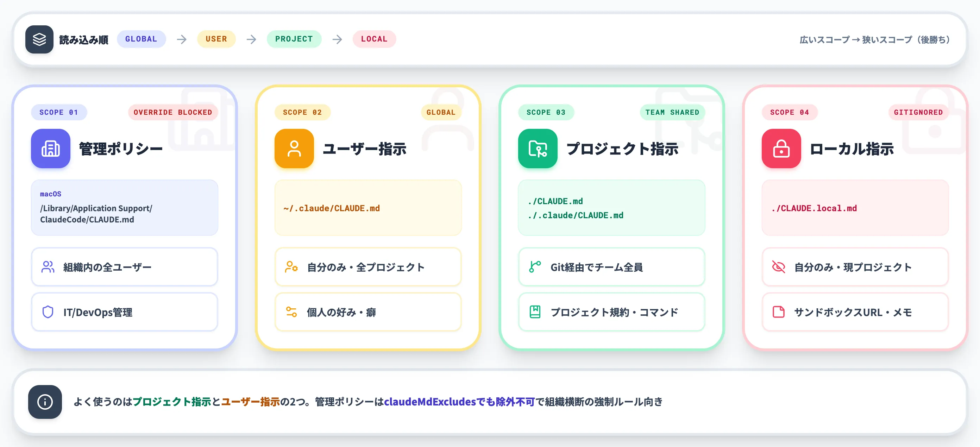
Task: Click the shield icon next to IT/DevOps管理
Action: tap(48, 312)
